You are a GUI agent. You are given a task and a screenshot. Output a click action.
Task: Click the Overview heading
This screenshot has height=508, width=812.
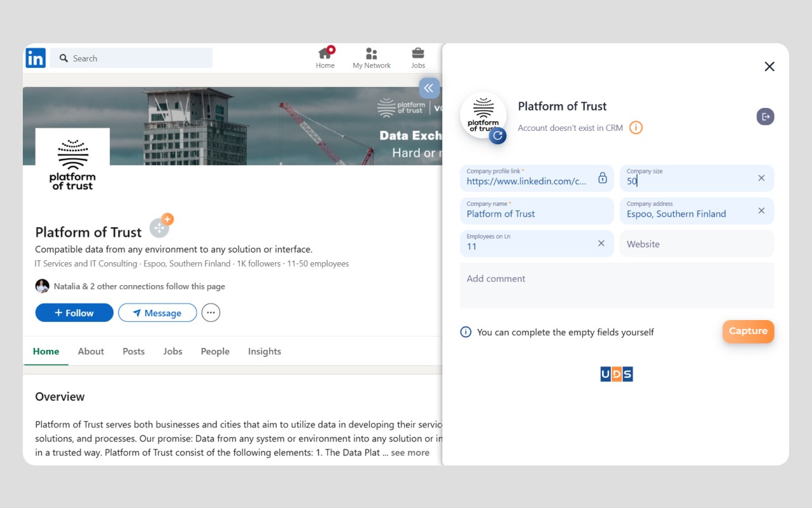[60, 396]
